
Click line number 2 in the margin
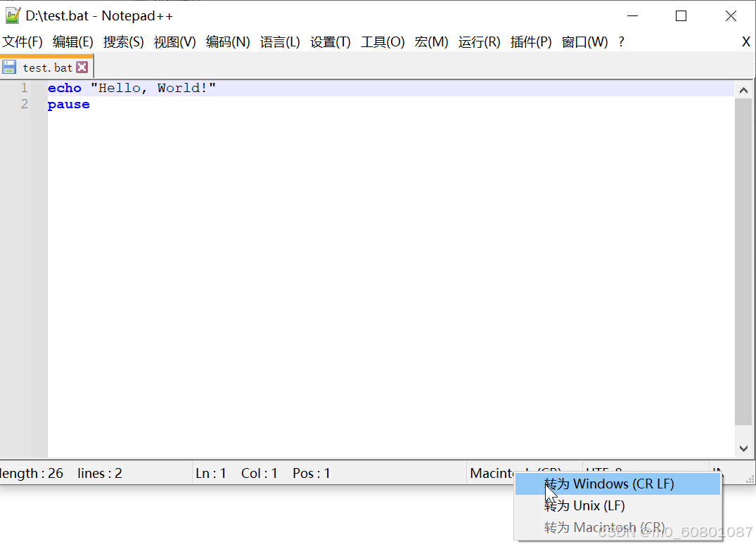(x=24, y=103)
